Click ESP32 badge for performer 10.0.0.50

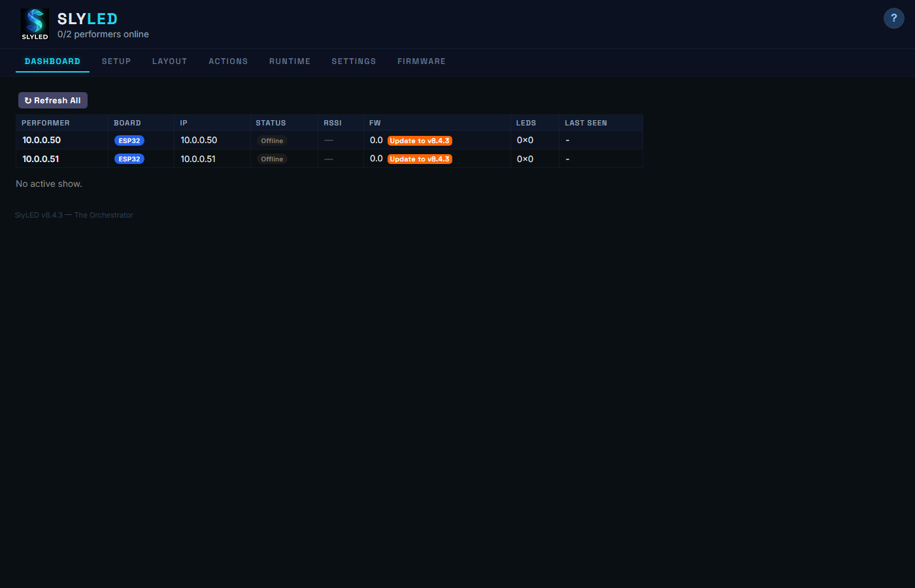click(129, 140)
